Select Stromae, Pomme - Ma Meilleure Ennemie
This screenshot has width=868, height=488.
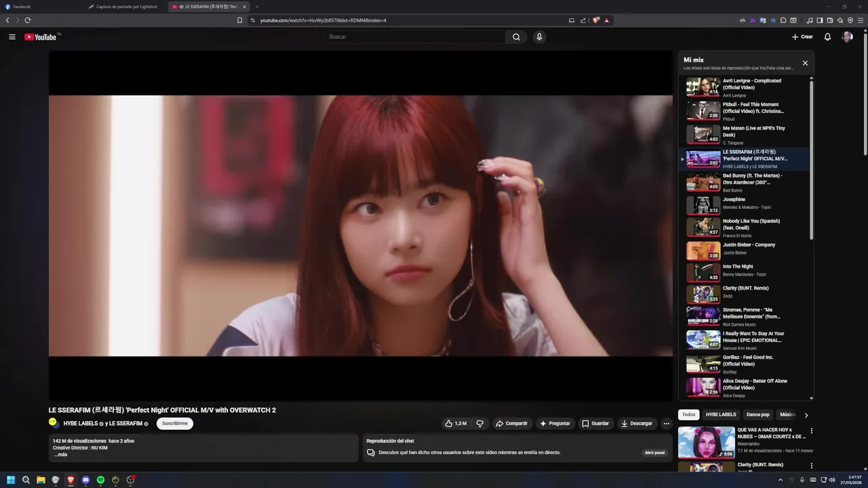(x=744, y=316)
